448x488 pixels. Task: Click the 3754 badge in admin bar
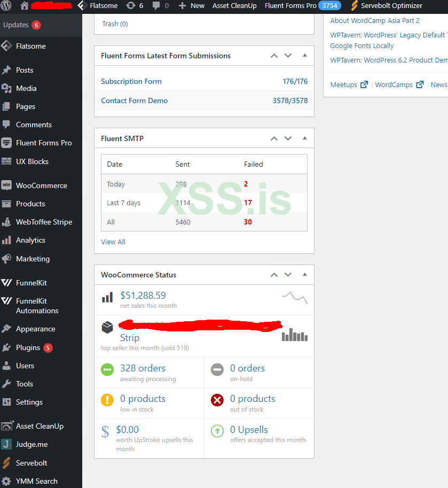point(329,5)
